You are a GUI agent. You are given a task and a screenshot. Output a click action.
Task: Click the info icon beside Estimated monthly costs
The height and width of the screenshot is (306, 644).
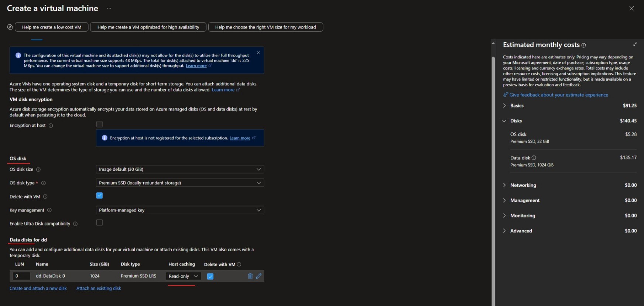(583, 45)
